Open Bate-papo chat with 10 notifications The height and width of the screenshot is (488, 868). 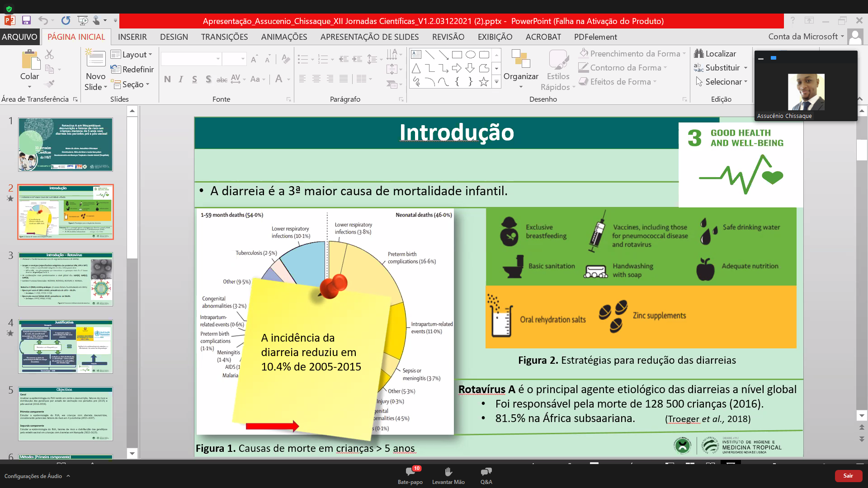(x=410, y=472)
